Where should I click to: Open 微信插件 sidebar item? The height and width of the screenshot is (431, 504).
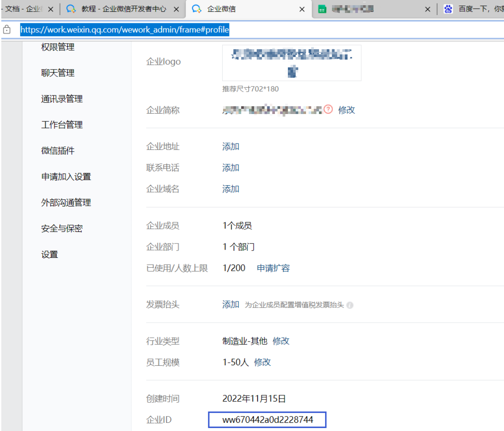[58, 151]
